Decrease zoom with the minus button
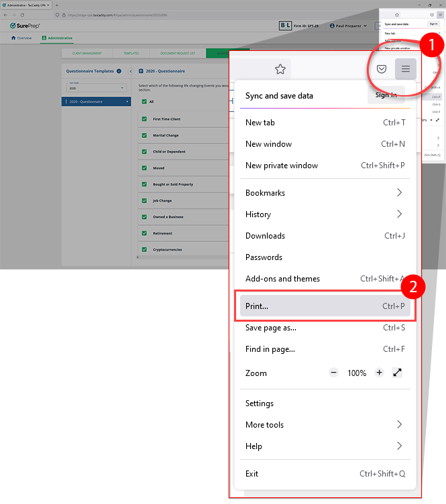This screenshot has height=504, width=446. (x=334, y=373)
